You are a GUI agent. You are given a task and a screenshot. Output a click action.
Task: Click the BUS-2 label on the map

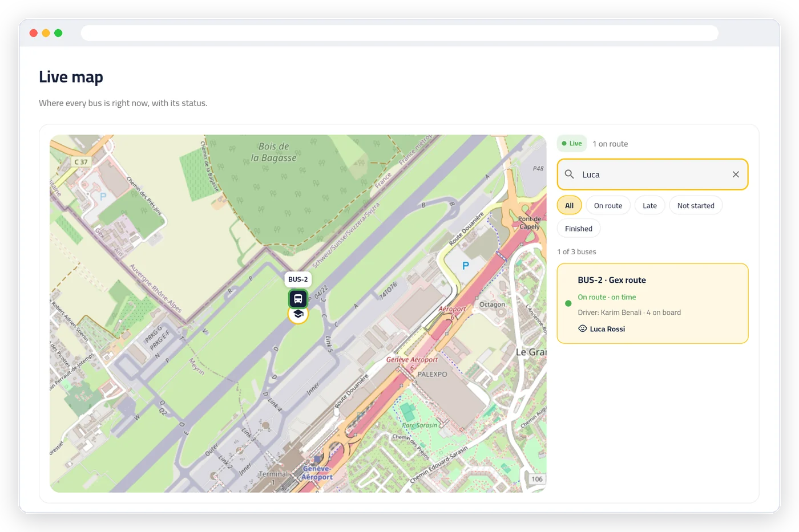pos(298,279)
